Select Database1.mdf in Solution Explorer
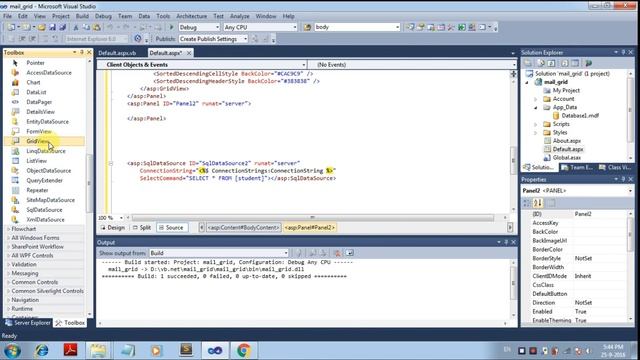This screenshot has width=640, height=360. 580,116
